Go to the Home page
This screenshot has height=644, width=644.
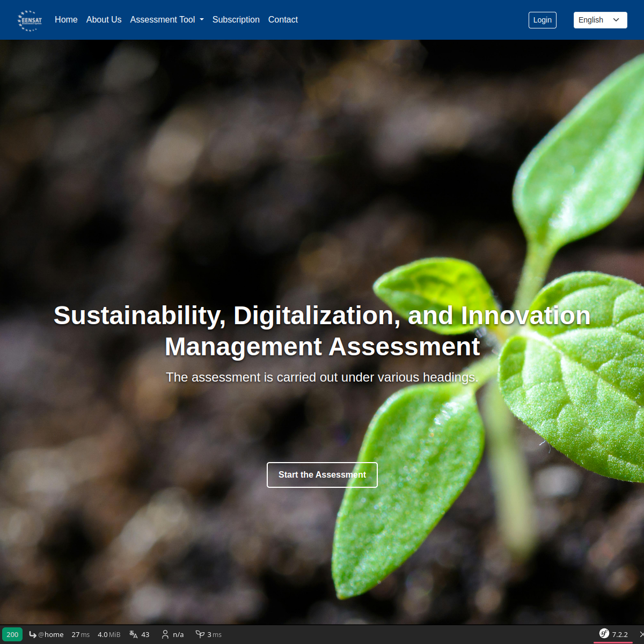click(66, 20)
